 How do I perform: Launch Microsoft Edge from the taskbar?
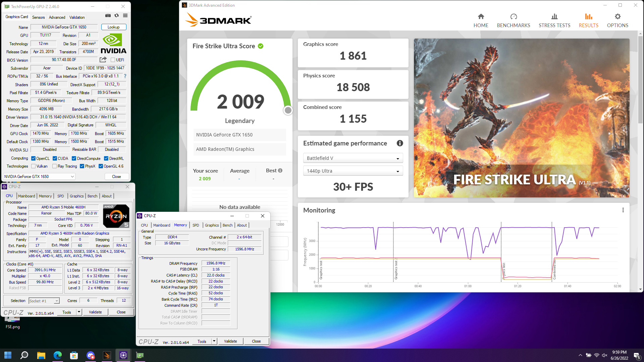click(58, 355)
